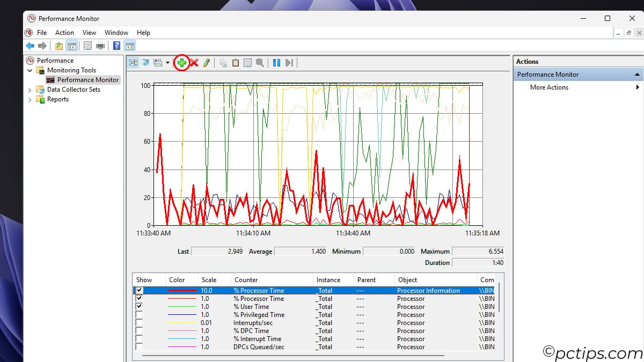644x362 pixels.
Task: Select the red % Processor Time color swatch
Action: [x=182, y=290]
